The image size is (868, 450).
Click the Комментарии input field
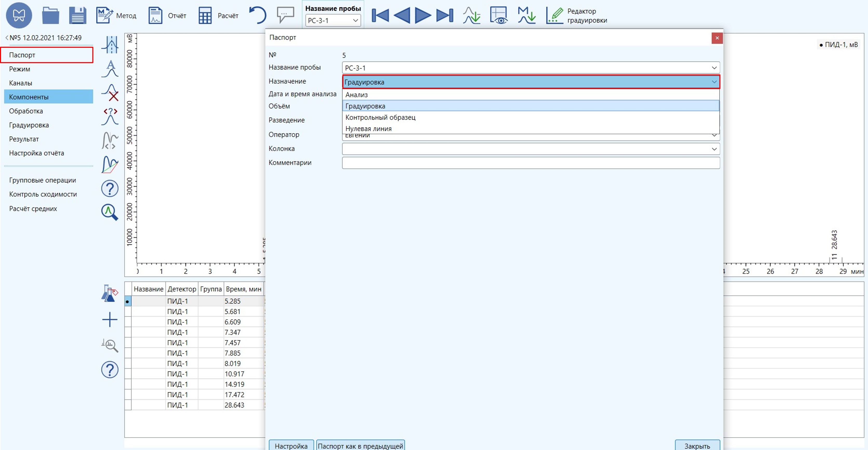tap(530, 163)
